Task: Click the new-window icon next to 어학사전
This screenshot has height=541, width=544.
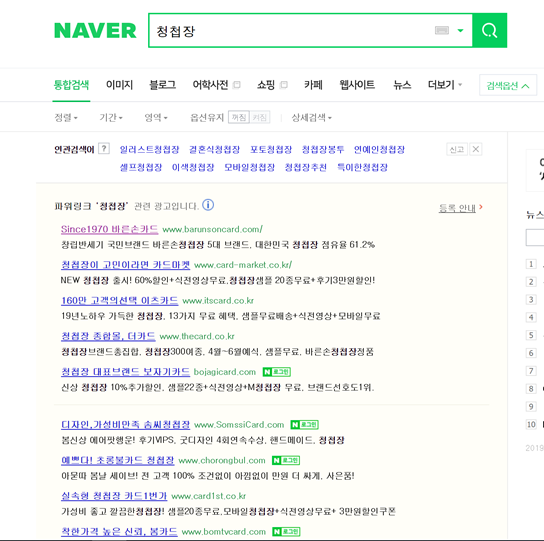Action: tap(237, 85)
